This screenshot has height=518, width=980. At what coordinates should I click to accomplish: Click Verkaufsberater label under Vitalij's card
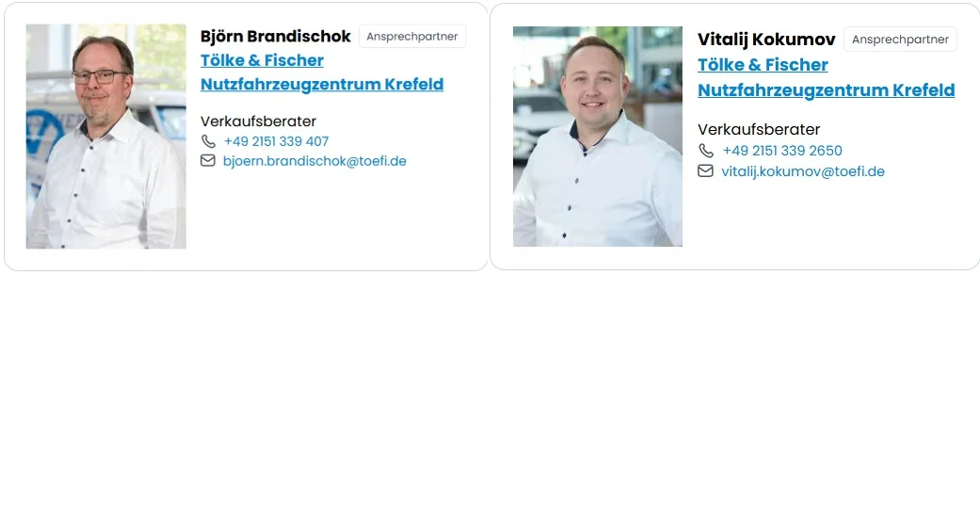tap(759, 130)
